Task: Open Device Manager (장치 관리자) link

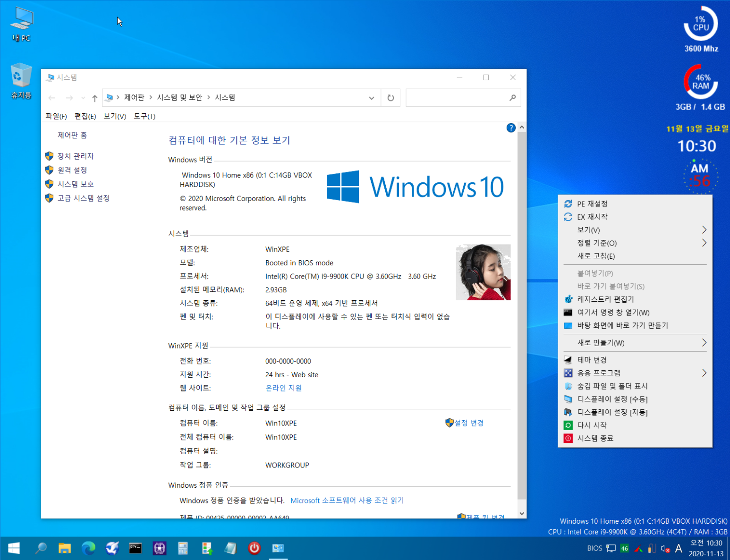Action: [x=76, y=156]
